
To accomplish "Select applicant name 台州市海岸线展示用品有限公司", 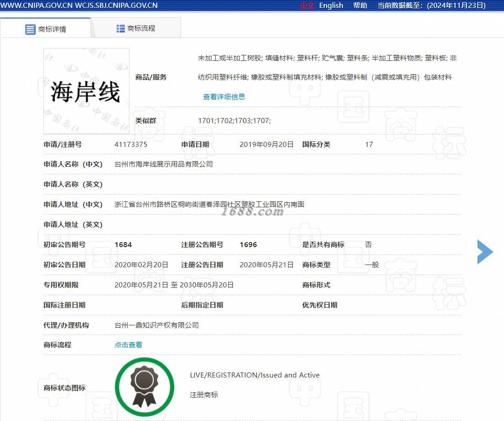I will click(164, 164).
